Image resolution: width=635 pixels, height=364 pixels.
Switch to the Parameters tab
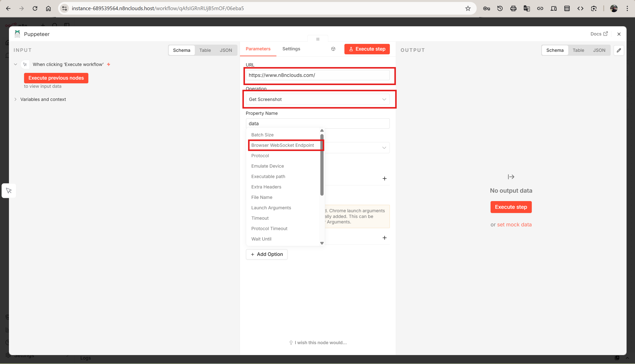tap(258, 49)
